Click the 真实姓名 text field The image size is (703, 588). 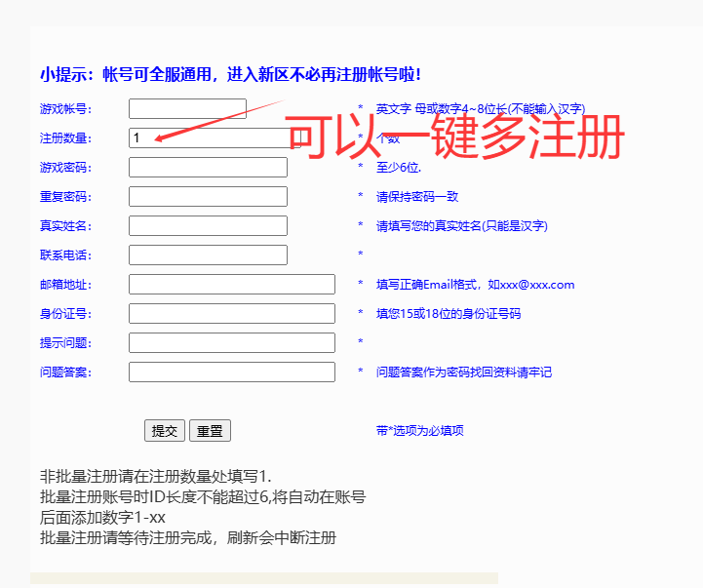[208, 226]
